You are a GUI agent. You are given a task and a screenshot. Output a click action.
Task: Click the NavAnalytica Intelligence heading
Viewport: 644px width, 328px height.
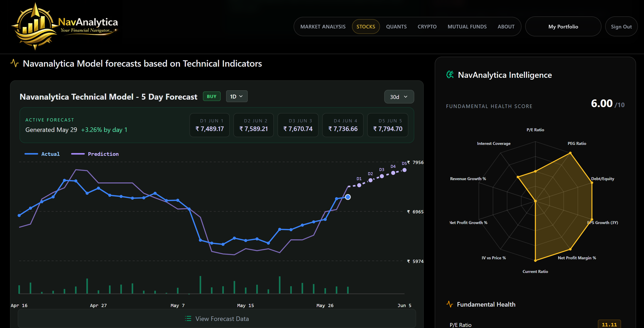[x=505, y=75]
